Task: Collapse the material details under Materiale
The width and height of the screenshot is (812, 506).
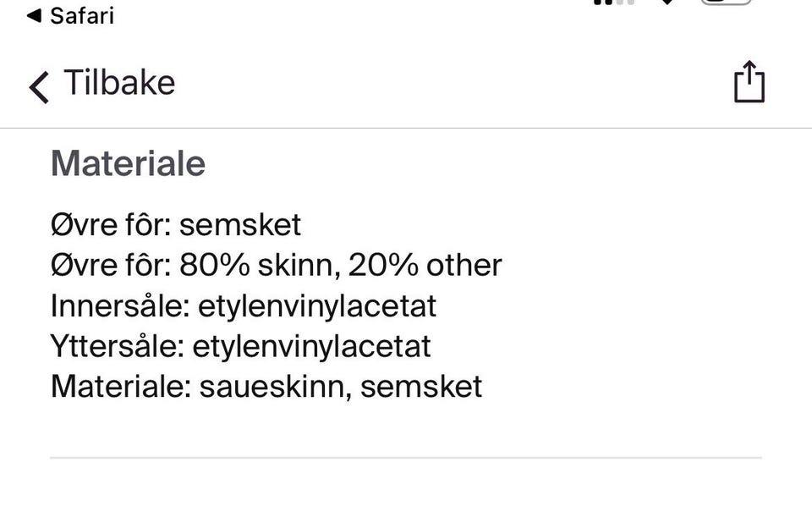Action: pos(127,162)
